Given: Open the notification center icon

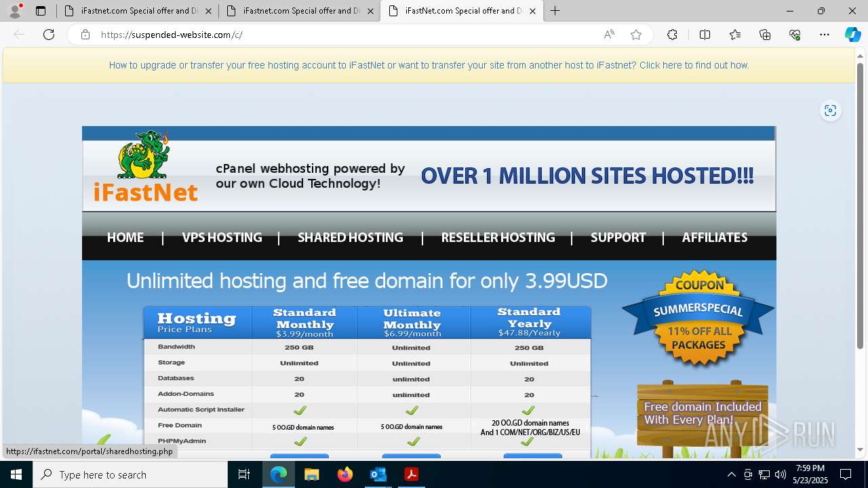Looking at the screenshot, I should click(x=846, y=474).
